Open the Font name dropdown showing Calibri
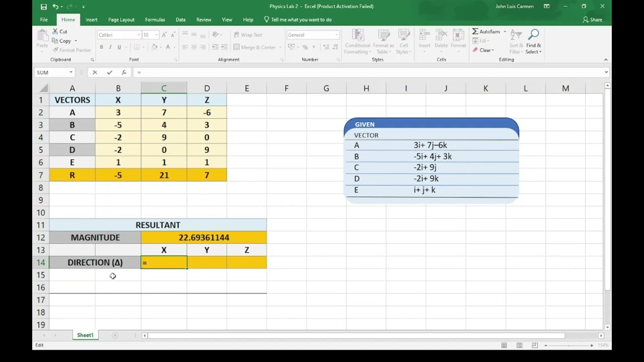The width and height of the screenshot is (644, 362). 139,35
